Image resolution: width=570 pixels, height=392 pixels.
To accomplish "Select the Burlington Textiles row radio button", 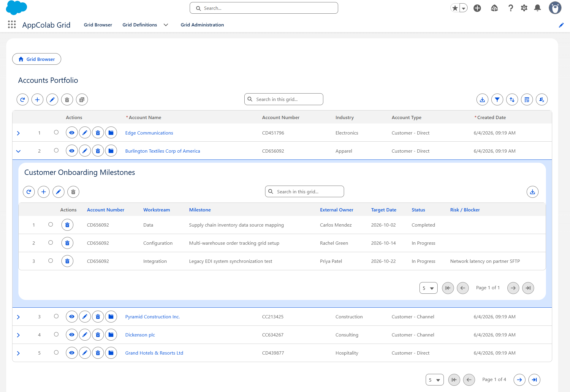I will coord(56,151).
